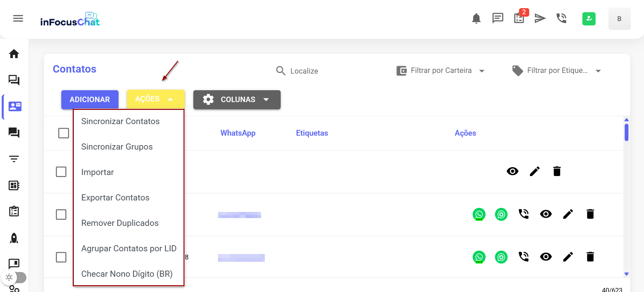Click the pencil edit icon in second row
The height and width of the screenshot is (292, 644).
point(568,214)
